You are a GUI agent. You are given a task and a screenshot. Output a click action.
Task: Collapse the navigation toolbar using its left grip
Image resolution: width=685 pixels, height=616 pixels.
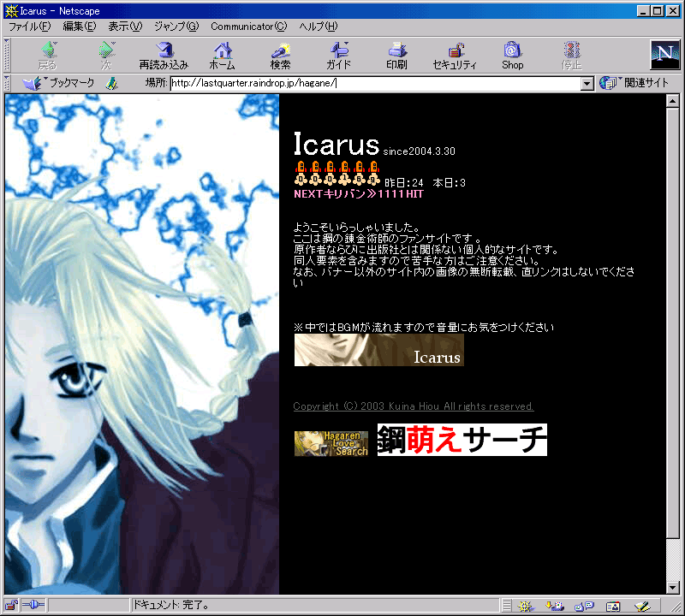click(7, 55)
